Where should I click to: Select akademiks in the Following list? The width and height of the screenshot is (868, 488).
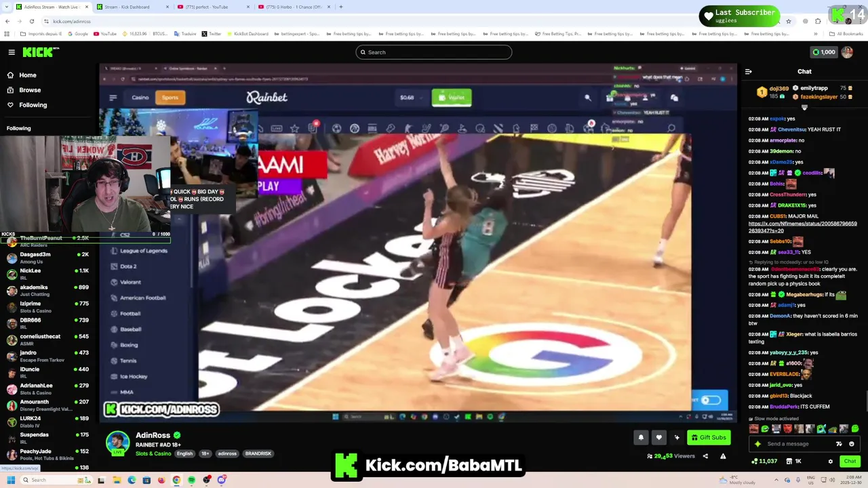pos(47,289)
